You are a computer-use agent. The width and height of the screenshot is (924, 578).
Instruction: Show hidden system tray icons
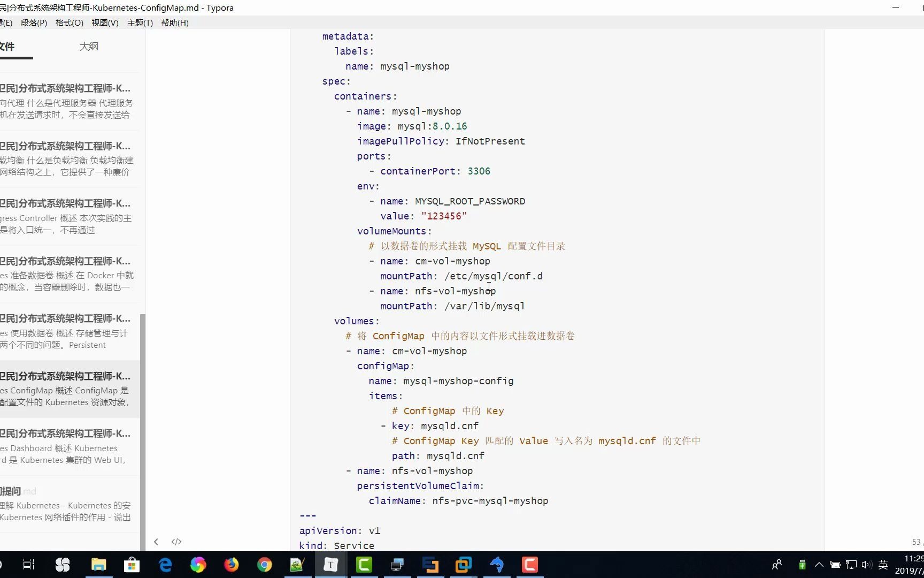click(x=819, y=565)
